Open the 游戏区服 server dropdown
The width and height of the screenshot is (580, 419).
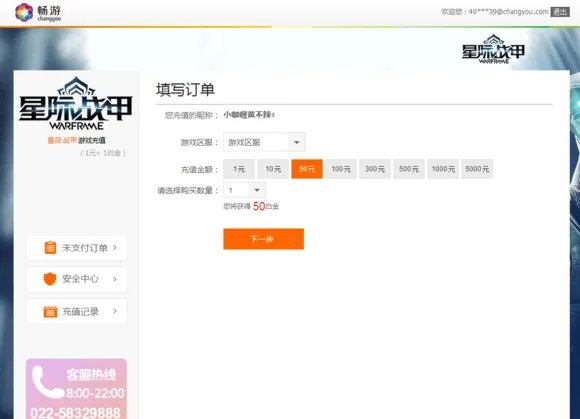pos(264,142)
